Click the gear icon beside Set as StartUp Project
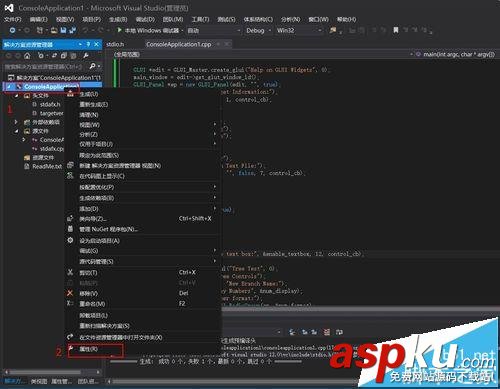The width and height of the screenshot is (500, 389). [70, 240]
